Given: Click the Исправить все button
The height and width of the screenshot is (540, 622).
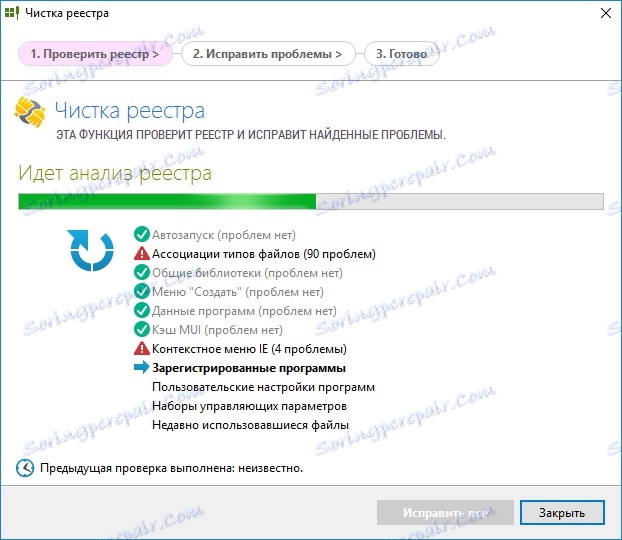Looking at the screenshot, I should pos(445,512).
